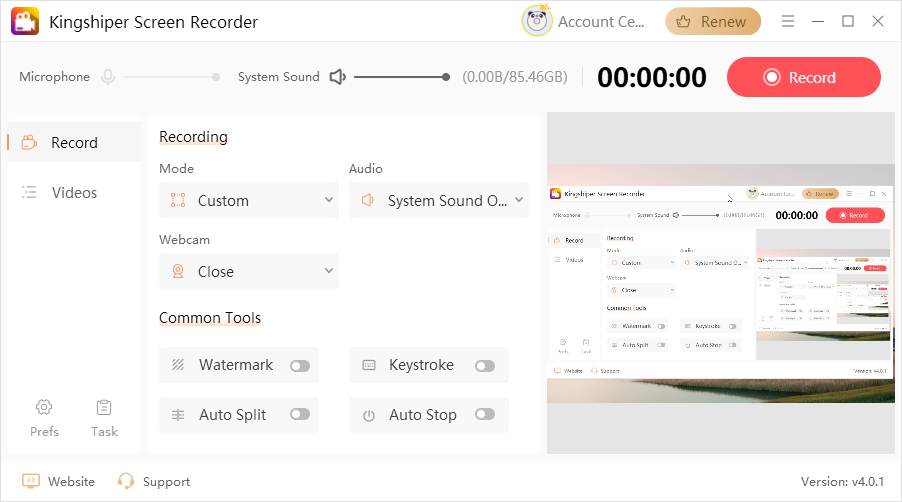Click the Mode label
Viewport: 902px width, 502px height.
click(177, 168)
